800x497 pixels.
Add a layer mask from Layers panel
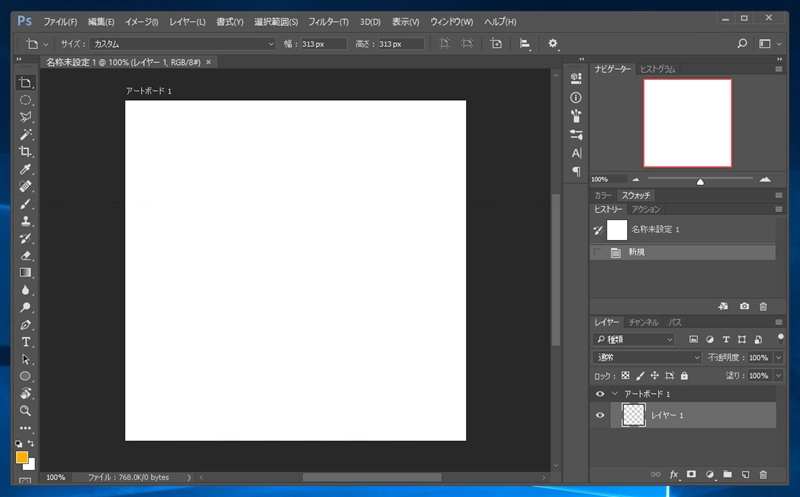pos(691,473)
